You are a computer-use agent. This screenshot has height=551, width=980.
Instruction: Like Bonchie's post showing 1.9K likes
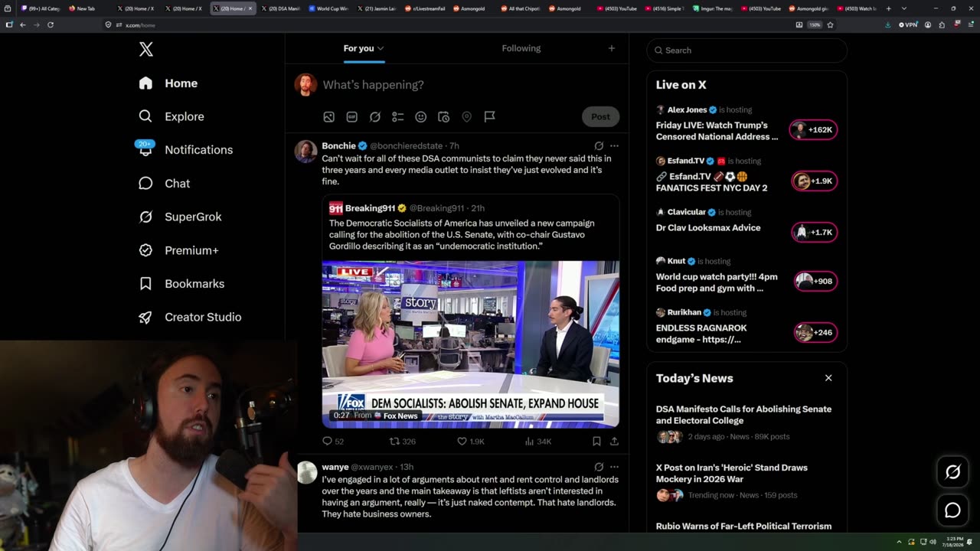coord(471,442)
